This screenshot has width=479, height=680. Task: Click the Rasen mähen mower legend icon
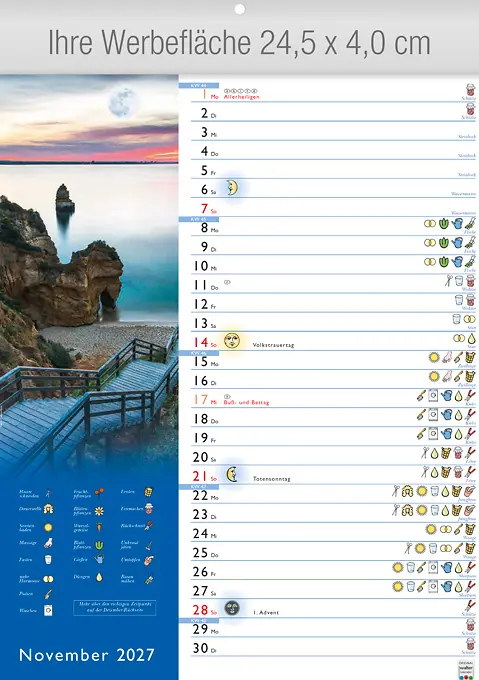pos(149,579)
